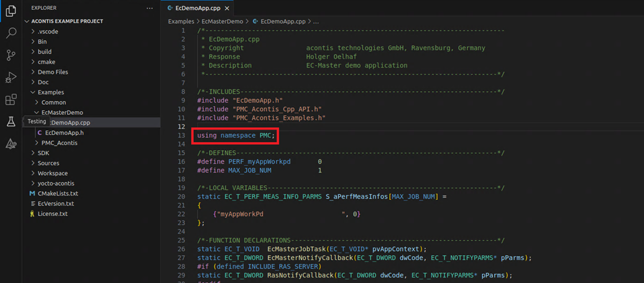Close the EcDemoApp.cpp editor tab
644x283 pixels.
pos(227,8)
